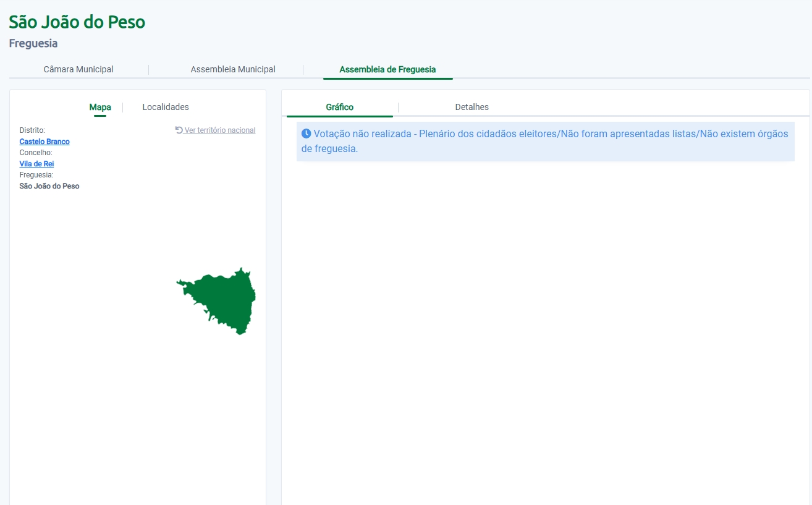
Task: Show the Localidades tab
Action: click(x=166, y=107)
